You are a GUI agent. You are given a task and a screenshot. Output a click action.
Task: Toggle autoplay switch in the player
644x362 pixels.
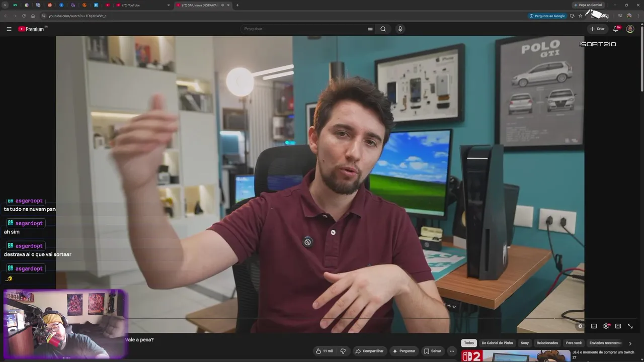point(580,326)
